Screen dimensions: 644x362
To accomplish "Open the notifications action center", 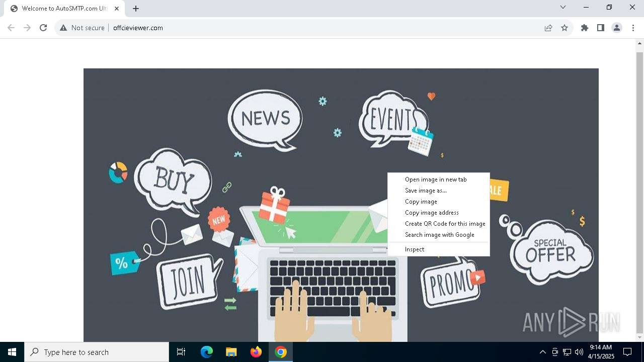I will coord(627,352).
